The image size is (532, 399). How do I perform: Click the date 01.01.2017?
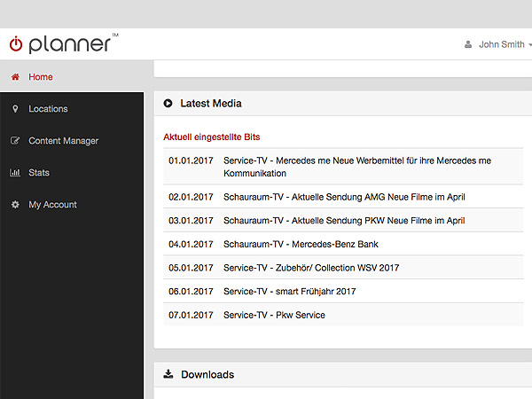point(191,160)
